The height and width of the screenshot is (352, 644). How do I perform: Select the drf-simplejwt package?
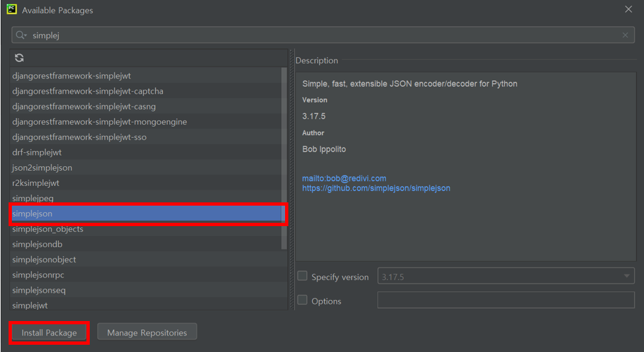[145, 153]
